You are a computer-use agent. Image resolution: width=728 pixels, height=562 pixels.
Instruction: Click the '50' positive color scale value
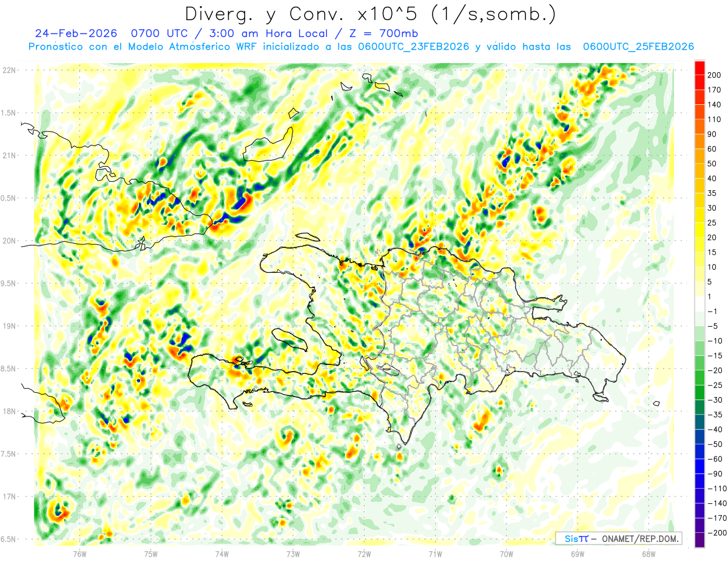pos(713,164)
